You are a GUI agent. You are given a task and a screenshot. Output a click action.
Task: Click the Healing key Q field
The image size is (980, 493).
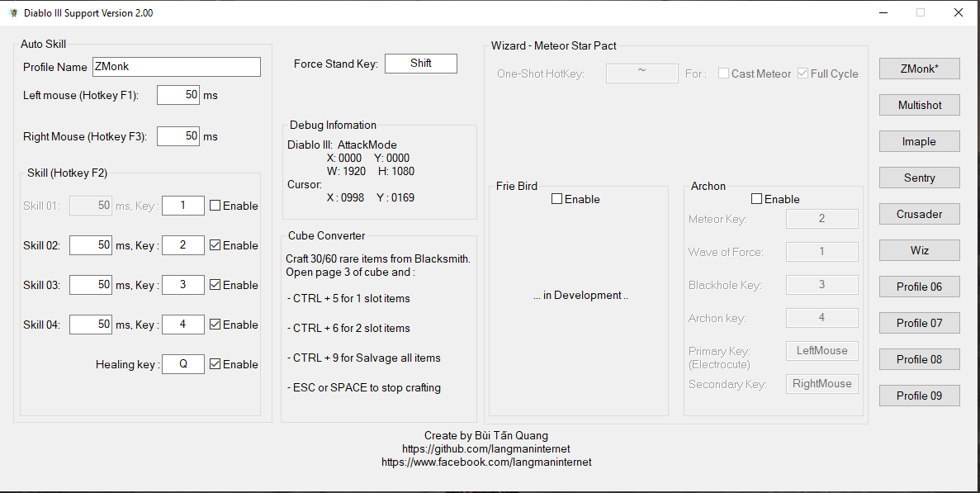tap(183, 364)
